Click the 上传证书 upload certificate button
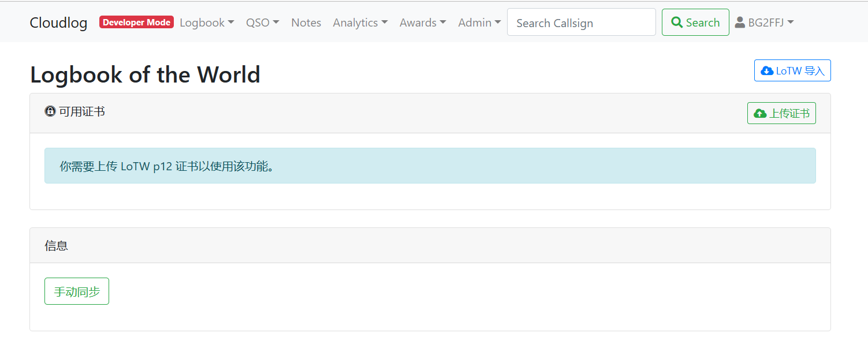The image size is (868, 348). pyautogui.click(x=781, y=113)
